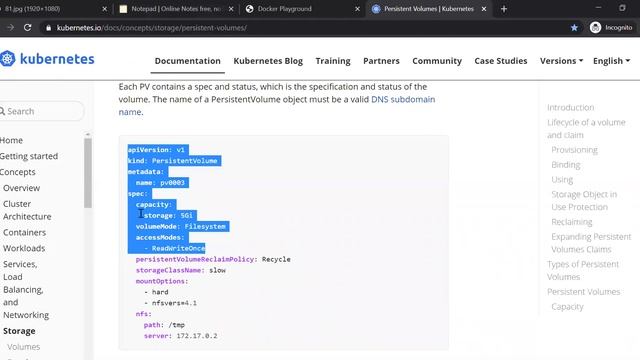Screen dimensions: 640x360
Task: Open the Documentation nav item
Action: pyautogui.click(x=187, y=61)
